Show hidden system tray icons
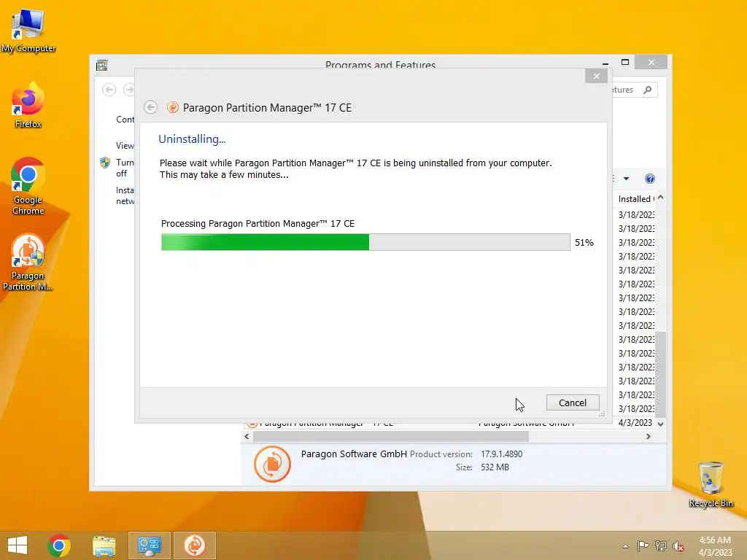Screen dimensions: 747x560 (x=625, y=546)
